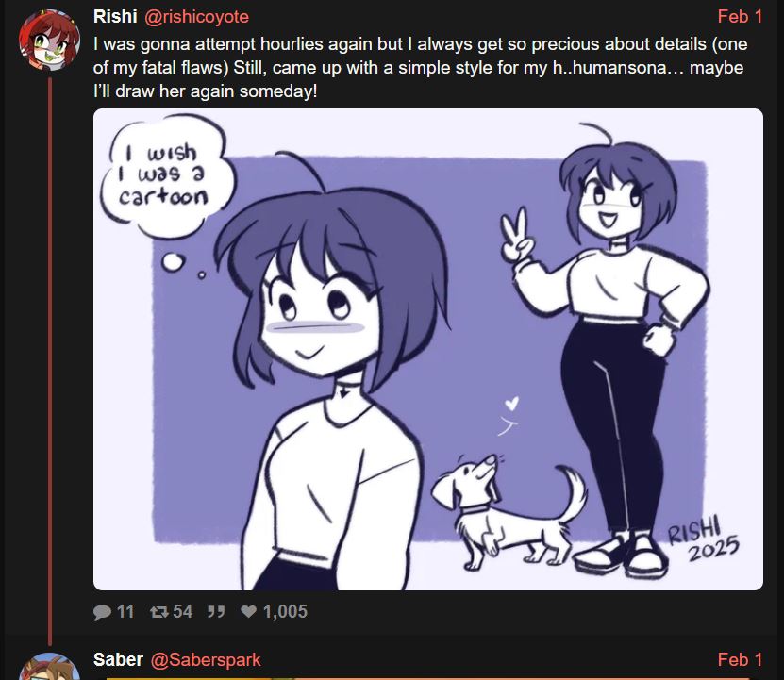Open Rishi's profile avatar picture

click(49, 41)
